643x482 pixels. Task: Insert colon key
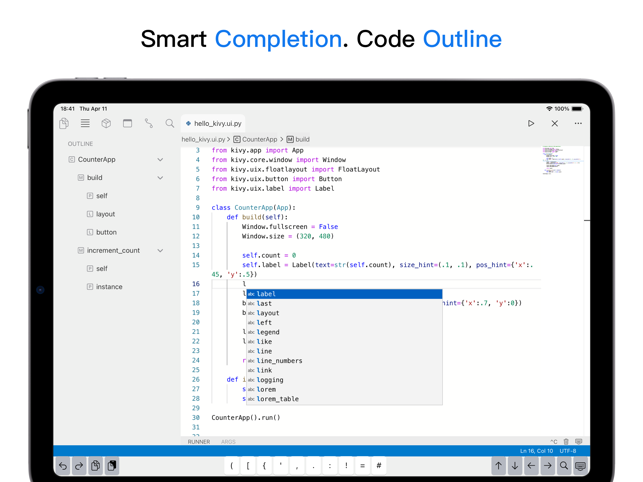pyautogui.click(x=330, y=466)
